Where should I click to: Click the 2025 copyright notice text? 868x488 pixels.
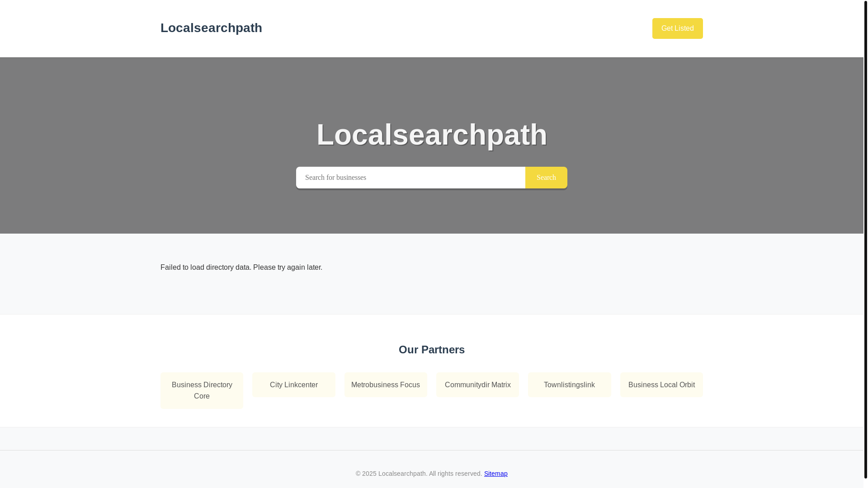tap(419, 474)
